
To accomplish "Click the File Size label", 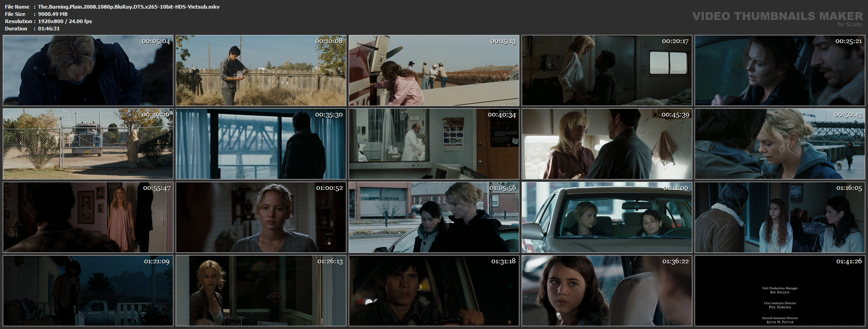I will point(15,14).
